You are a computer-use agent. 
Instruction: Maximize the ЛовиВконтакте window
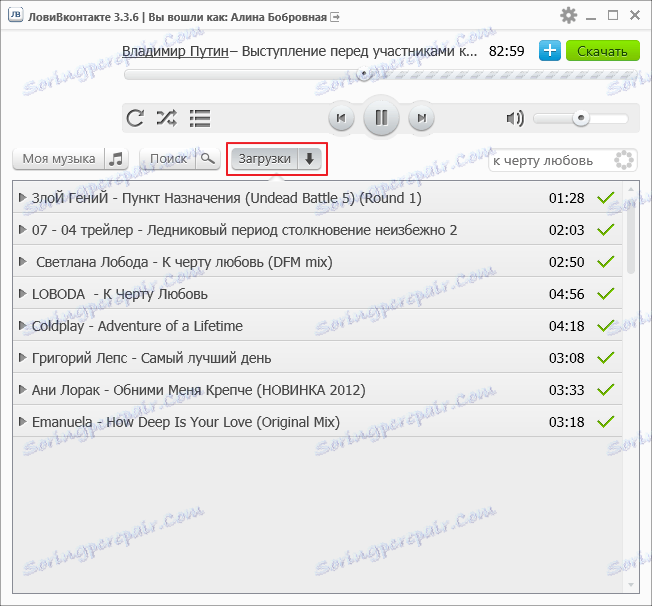point(613,16)
